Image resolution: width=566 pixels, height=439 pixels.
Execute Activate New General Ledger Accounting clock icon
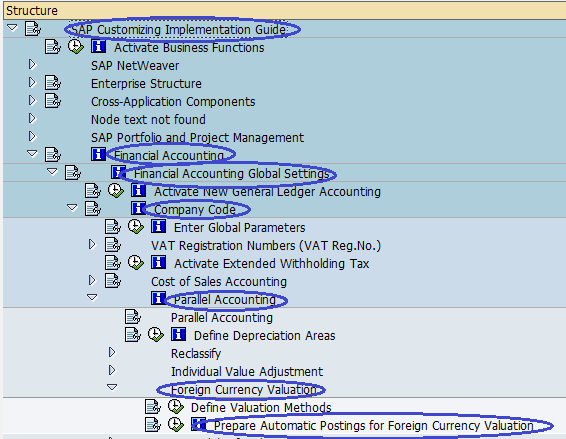pos(116,190)
